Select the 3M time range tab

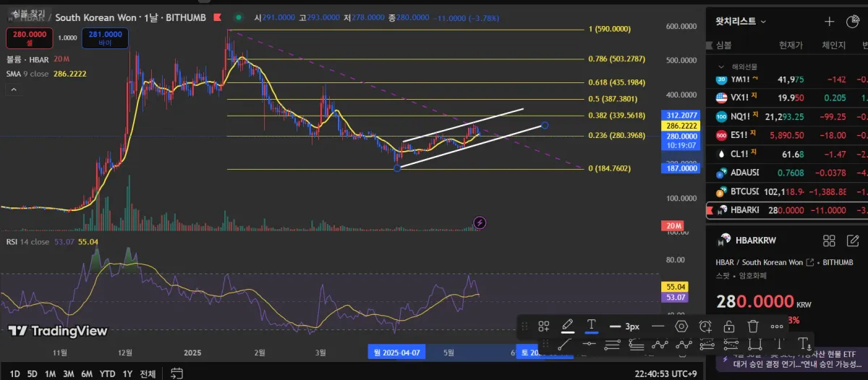click(68, 373)
